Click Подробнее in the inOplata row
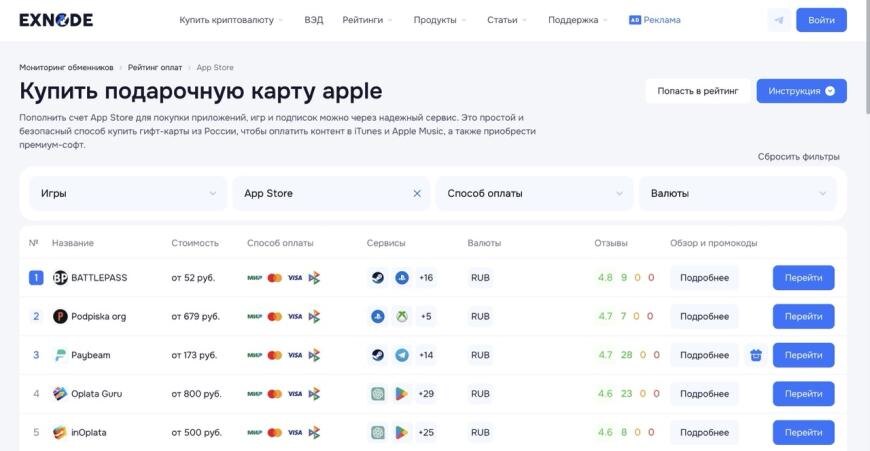The image size is (870, 451). coord(704,433)
